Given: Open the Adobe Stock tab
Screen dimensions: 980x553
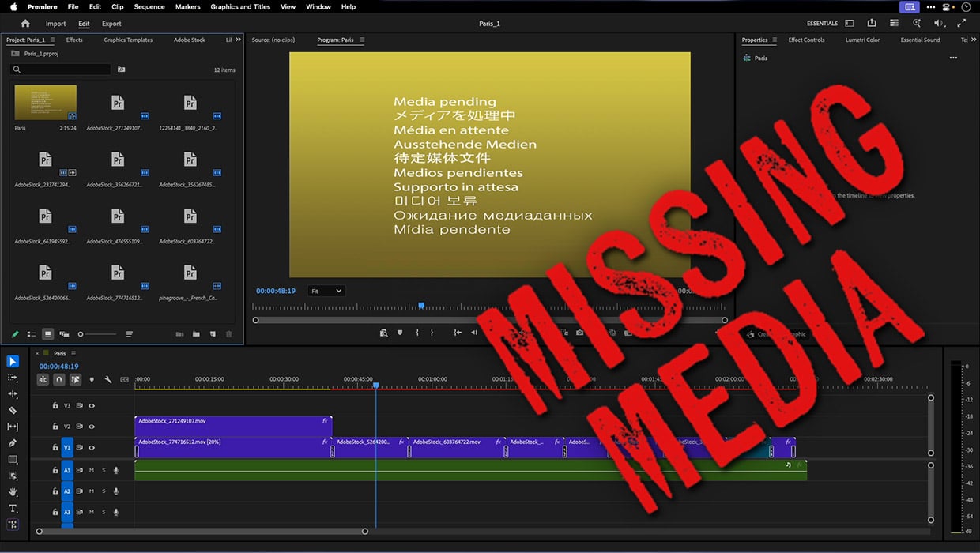Looking at the screenshot, I should 190,39.
